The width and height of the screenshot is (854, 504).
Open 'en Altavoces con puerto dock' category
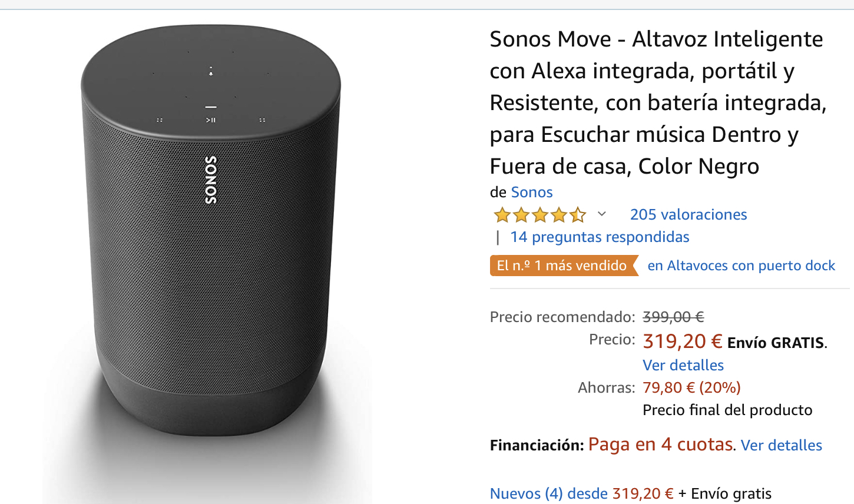(741, 266)
